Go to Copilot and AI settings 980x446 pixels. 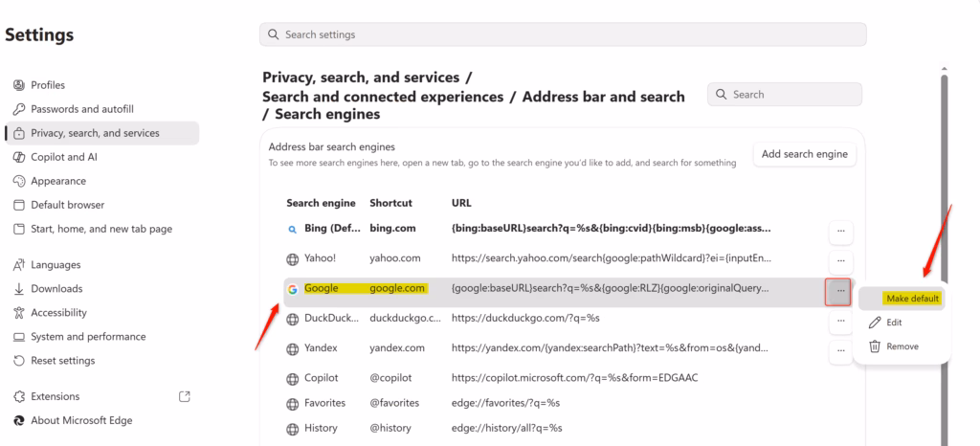[64, 157]
